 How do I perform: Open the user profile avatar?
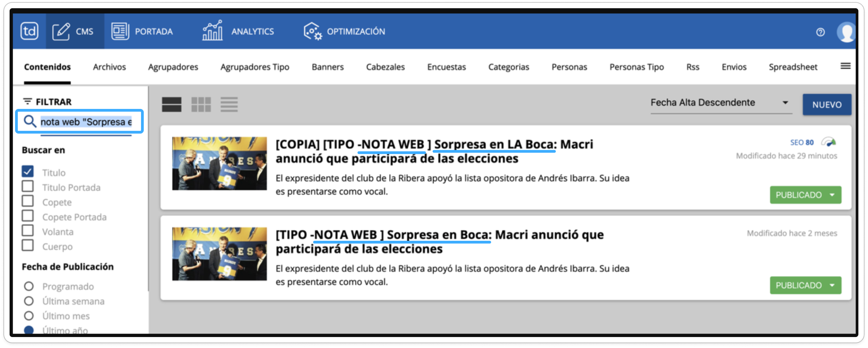click(x=846, y=32)
